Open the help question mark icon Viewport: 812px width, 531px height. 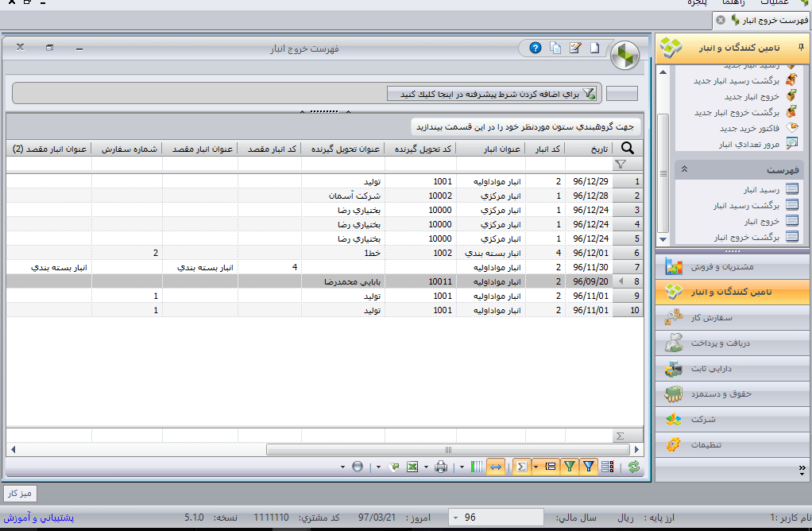tap(536, 48)
